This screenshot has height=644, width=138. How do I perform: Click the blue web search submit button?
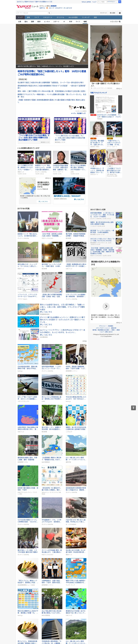click(120, 2)
